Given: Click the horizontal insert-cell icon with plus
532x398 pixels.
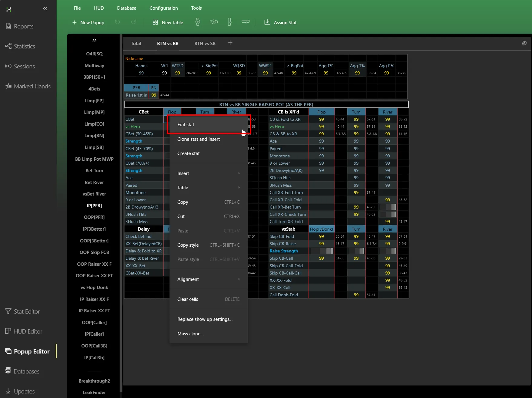Looking at the screenshot, I should [x=214, y=22].
